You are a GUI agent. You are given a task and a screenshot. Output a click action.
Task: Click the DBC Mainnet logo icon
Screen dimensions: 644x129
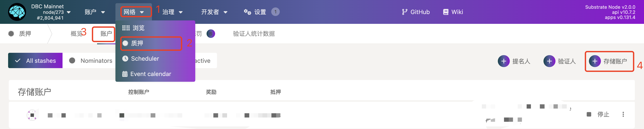coord(17,12)
